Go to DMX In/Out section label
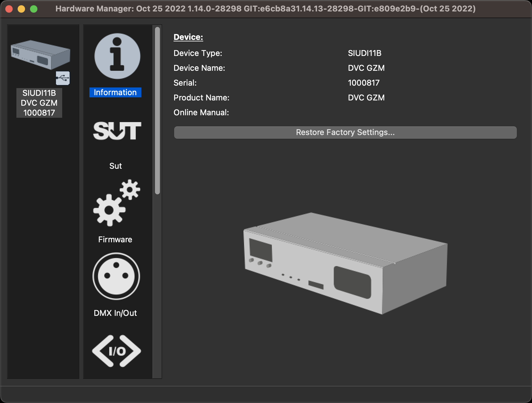532x403 pixels. (x=115, y=313)
